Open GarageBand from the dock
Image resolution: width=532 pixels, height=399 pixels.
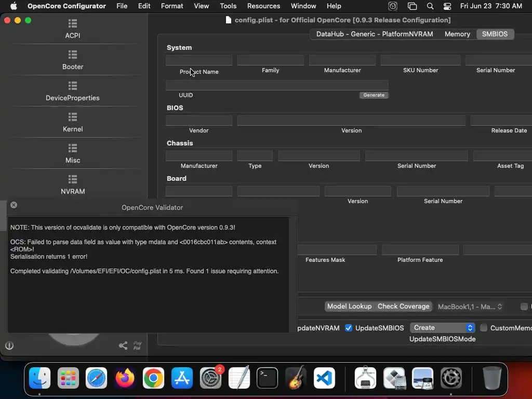pyautogui.click(x=296, y=378)
